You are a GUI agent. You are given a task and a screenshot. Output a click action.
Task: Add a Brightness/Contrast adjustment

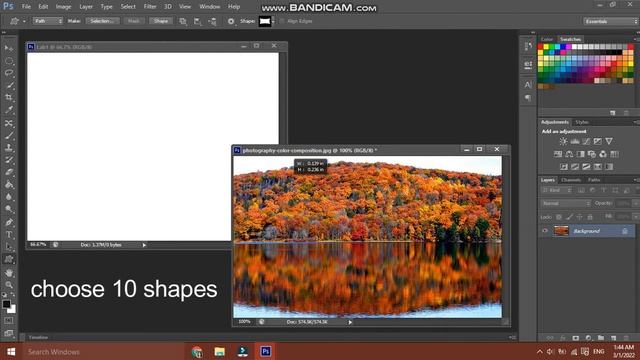(x=563, y=141)
